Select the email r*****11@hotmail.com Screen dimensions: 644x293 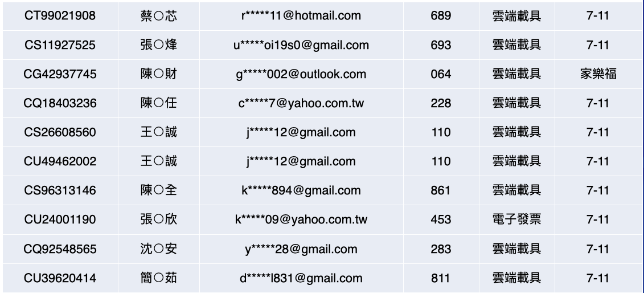[x=301, y=16]
